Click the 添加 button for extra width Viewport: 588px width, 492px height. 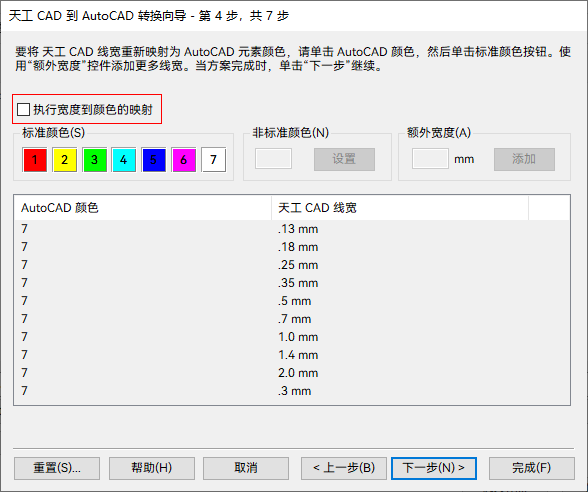[524, 159]
